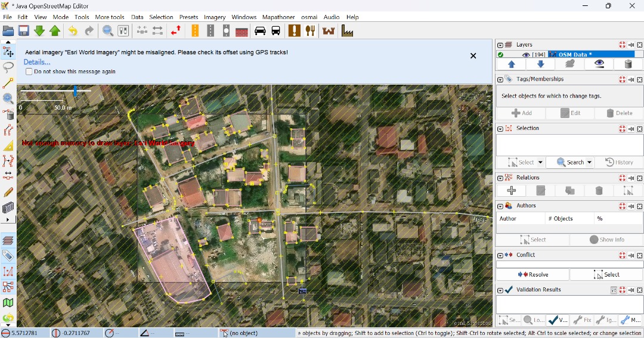Toggle map paint styles button in sidebar
Screen dimensions: 644x338
[x=8, y=303]
